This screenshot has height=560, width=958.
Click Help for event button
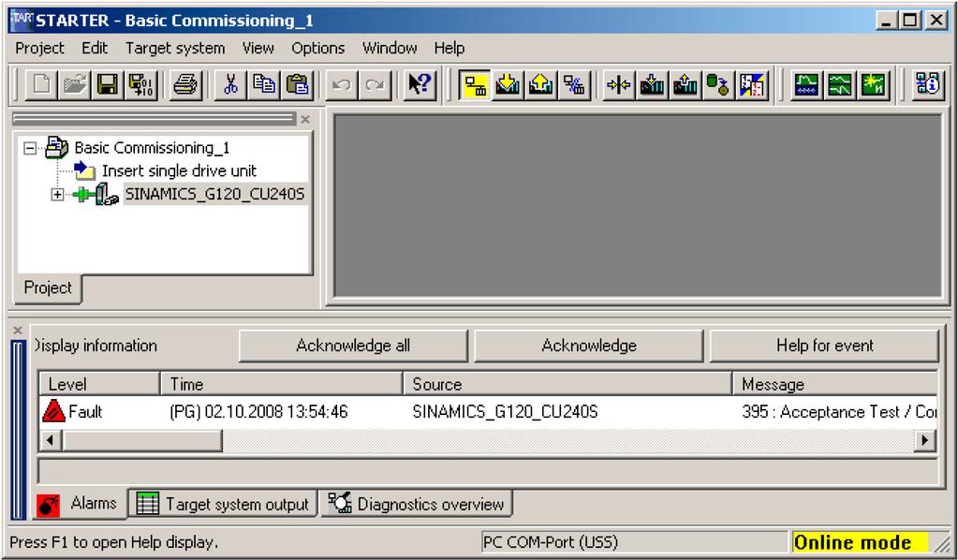point(824,346)
